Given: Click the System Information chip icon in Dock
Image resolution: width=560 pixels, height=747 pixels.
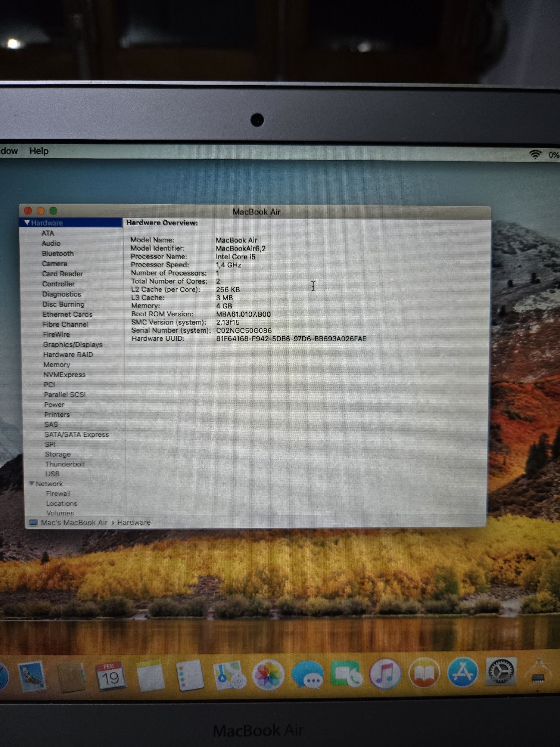Looking at the screenshot, I should tap(538, 672).
